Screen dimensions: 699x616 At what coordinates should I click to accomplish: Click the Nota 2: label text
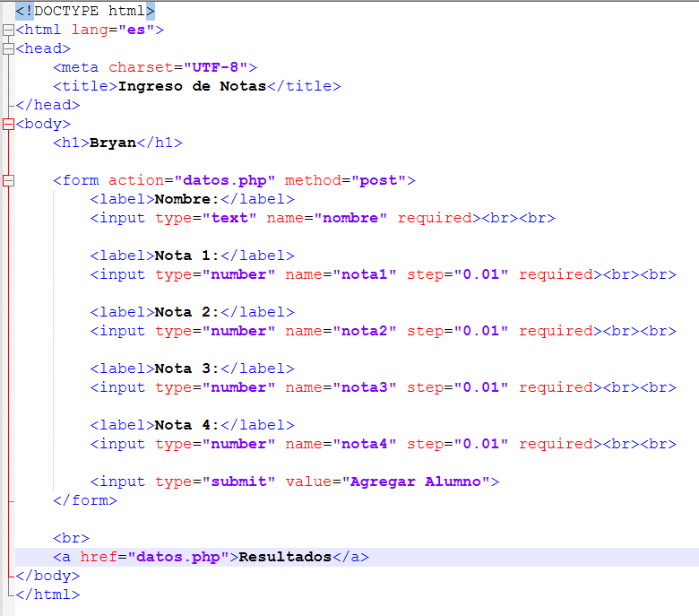click(x=187, y=312)
